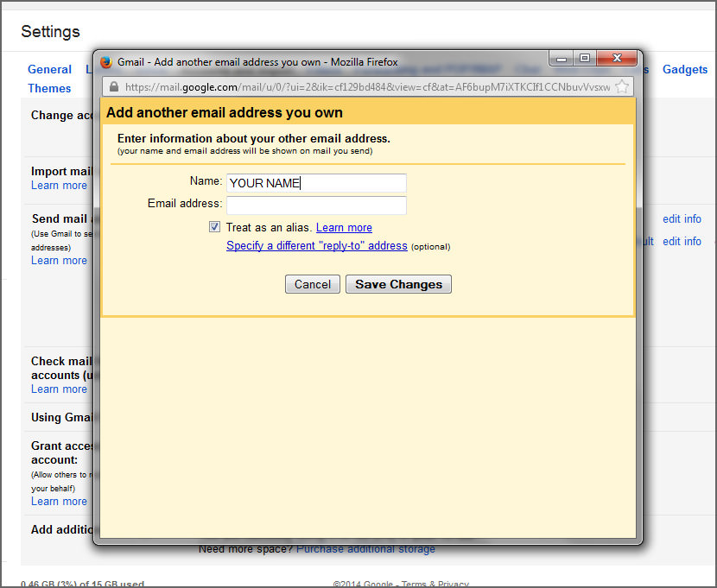Click the URL address bar
717x588 pixels.
(368, 87)
